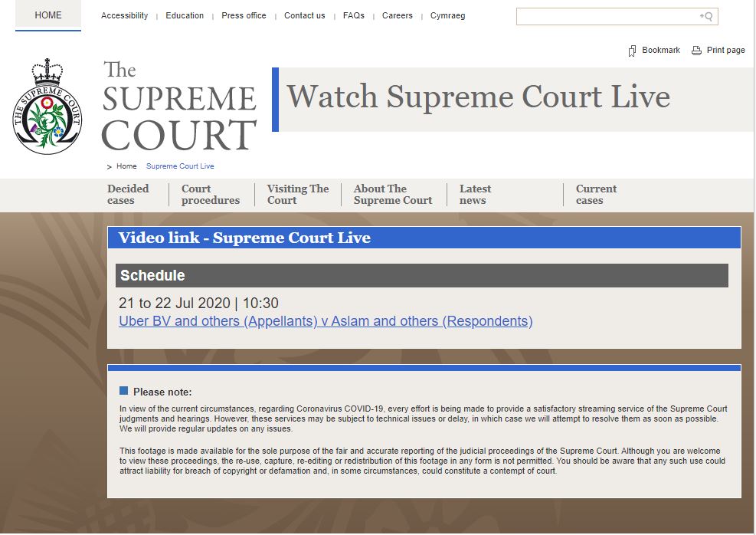
Task: Go to the Education page
Action: tap(185, 15)
